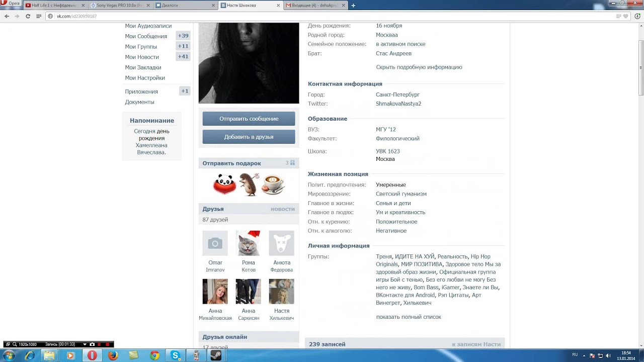Click Филологический faculty link
The width and height of the screenshot is (644, 362).
(397, 138)
